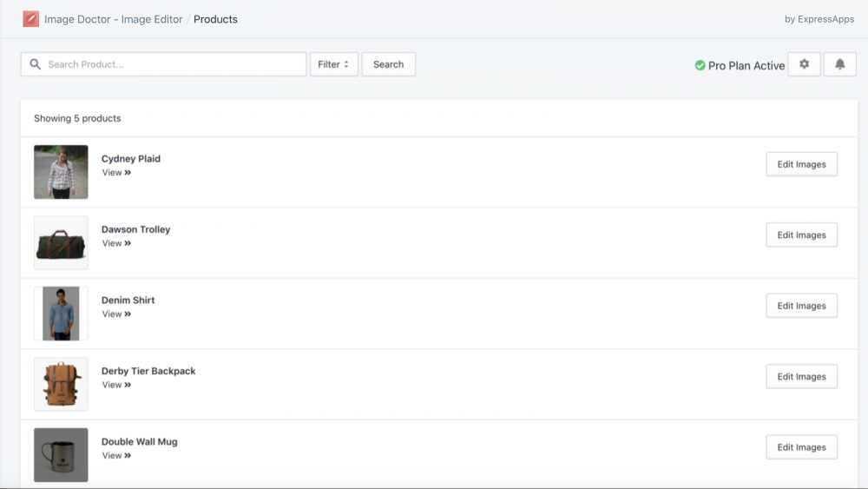The image size is (868, 489).
Task: Go to Image Doctor - Image Editor breadcrumb
Action: point(114,19)
